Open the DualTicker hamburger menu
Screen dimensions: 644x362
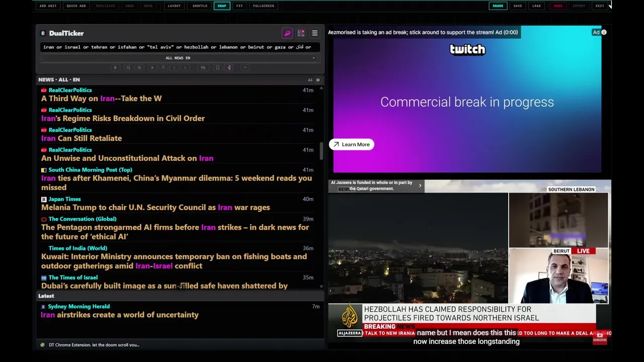pyautogui.click(x=314, y=33)
